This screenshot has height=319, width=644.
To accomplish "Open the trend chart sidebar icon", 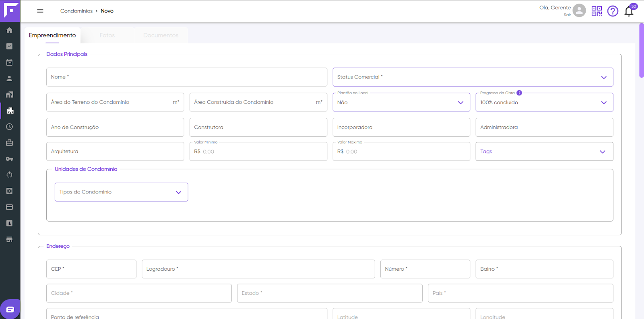I will [x=9, y=46].
